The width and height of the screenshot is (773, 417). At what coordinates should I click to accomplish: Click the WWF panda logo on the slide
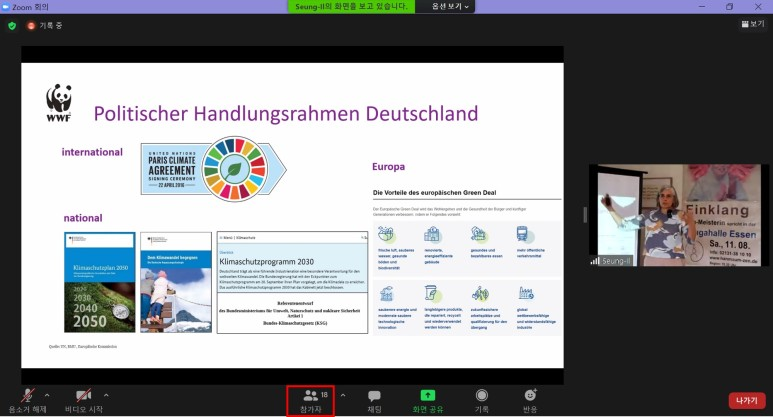pyautogui.click(x=59, y=103)
